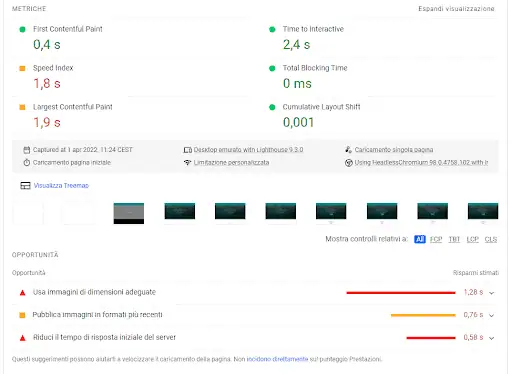Click orange square beside Pubblica immagini in formati
Viewport: 512px width, 374px height.
tap(22, 315)
